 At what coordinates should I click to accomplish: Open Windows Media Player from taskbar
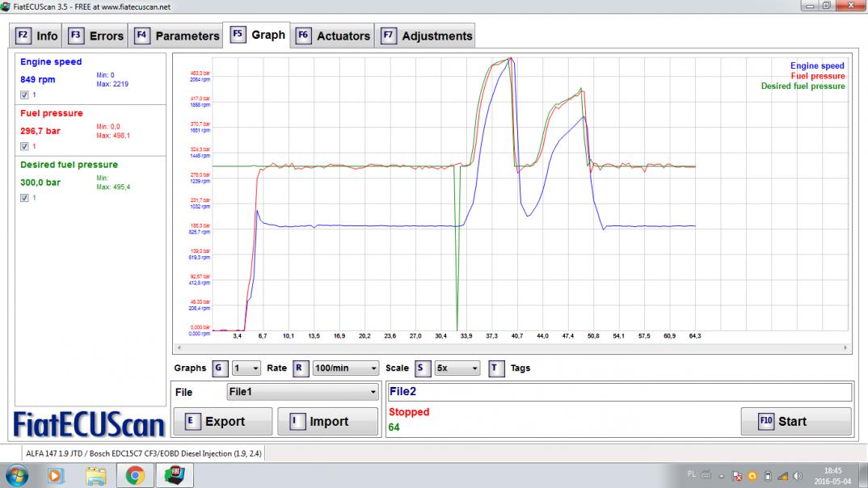coord(55,475)
